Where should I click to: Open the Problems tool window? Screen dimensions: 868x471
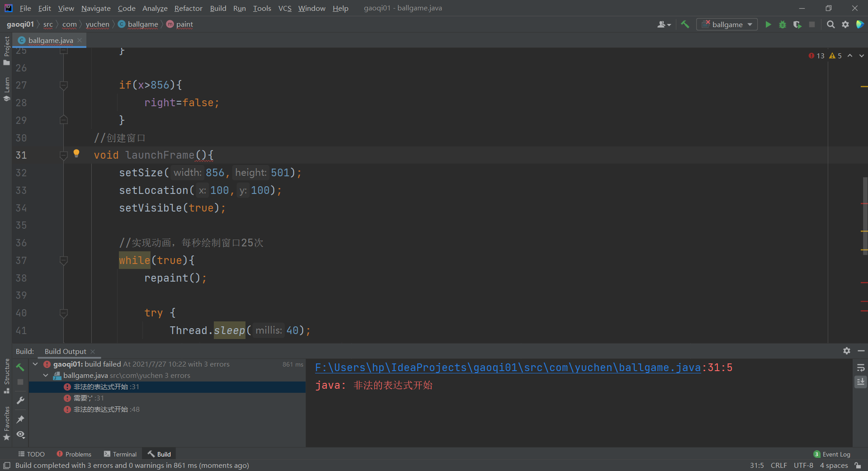74,454
